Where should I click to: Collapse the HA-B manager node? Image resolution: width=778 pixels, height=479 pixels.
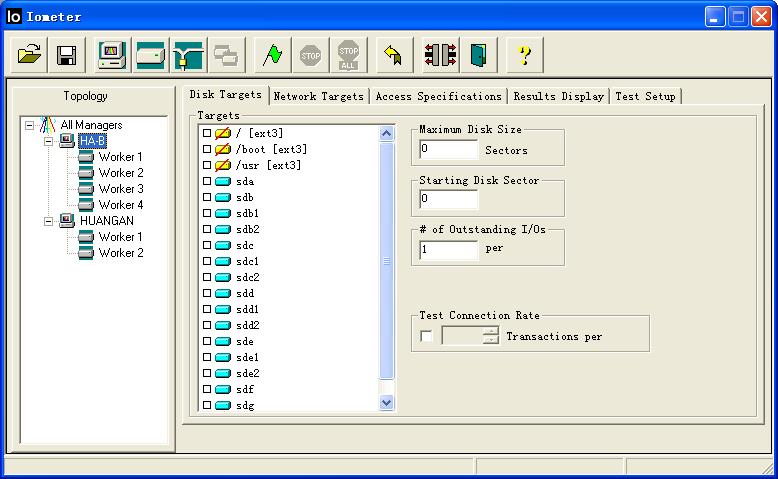(49, 141)
